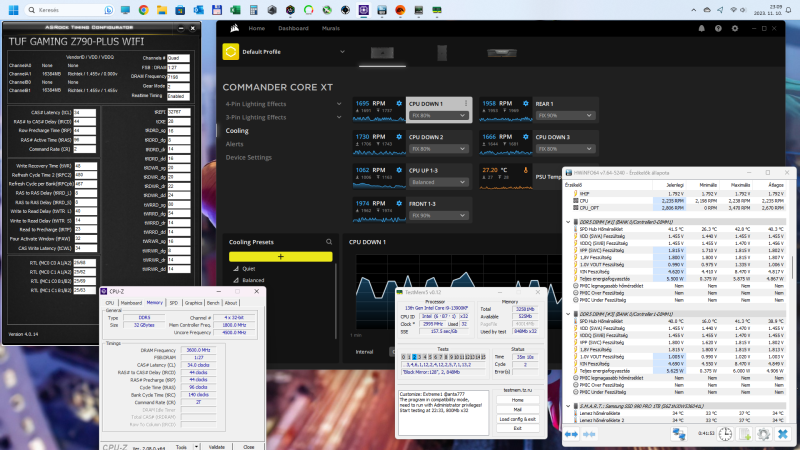This screenshot has width=800, height=450.
Task: Open the iCUE Home tab
Action: pyautogui.click(x=257, y=29)
